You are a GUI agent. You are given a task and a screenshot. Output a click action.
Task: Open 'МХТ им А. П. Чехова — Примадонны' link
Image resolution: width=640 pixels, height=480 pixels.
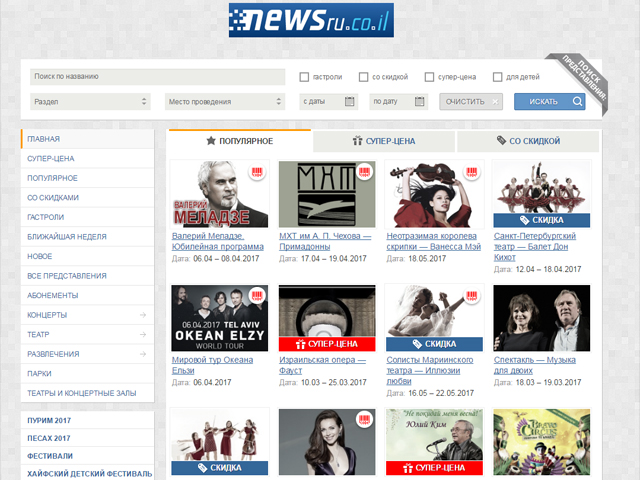(325, 241)
